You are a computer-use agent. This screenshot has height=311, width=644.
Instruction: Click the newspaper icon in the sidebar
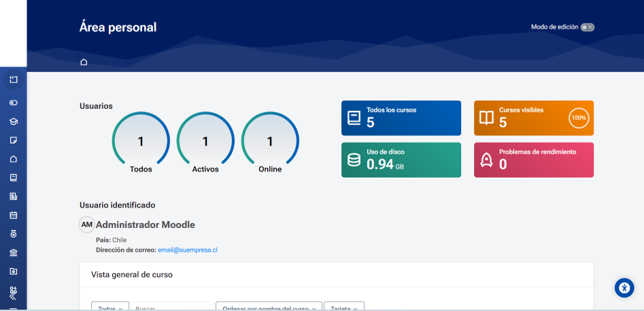pos(14,197)
